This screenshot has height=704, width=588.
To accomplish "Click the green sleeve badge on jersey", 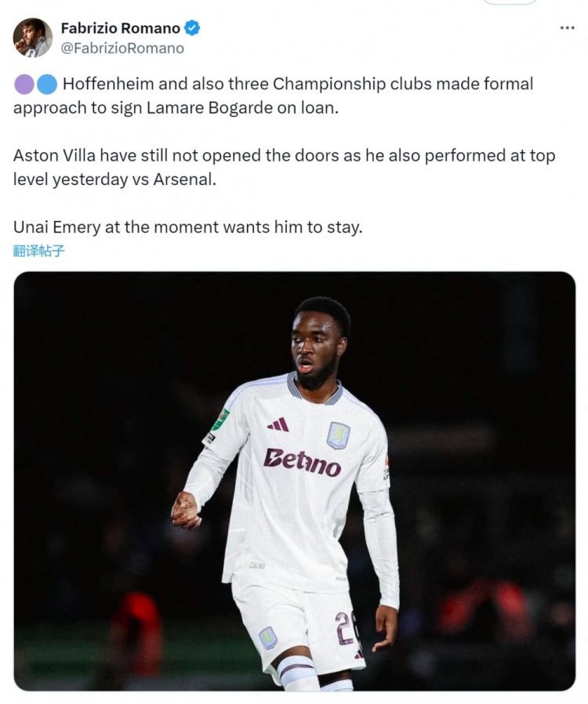I will [x=221, y=420].
